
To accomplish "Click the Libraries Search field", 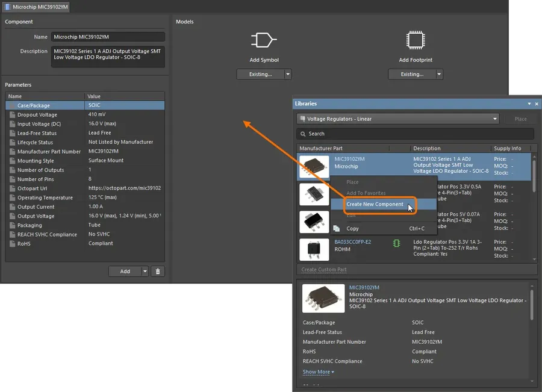I will pyautogui.click(x=415, y=134).
